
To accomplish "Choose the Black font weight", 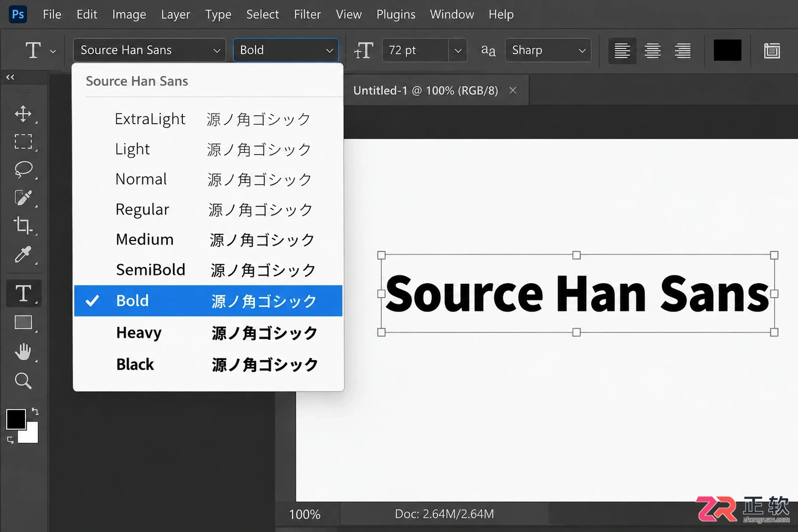I will [x=208, y=364].
